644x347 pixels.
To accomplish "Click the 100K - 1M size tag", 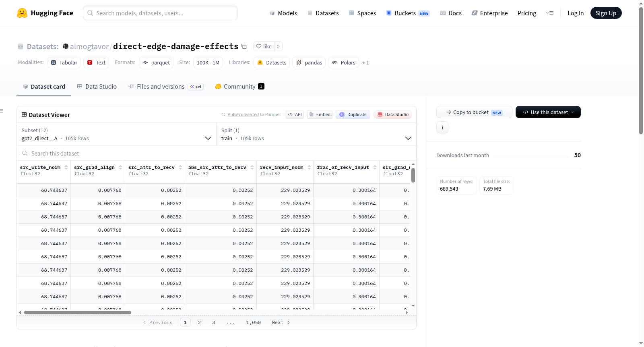I will click(x=208, y=62).
